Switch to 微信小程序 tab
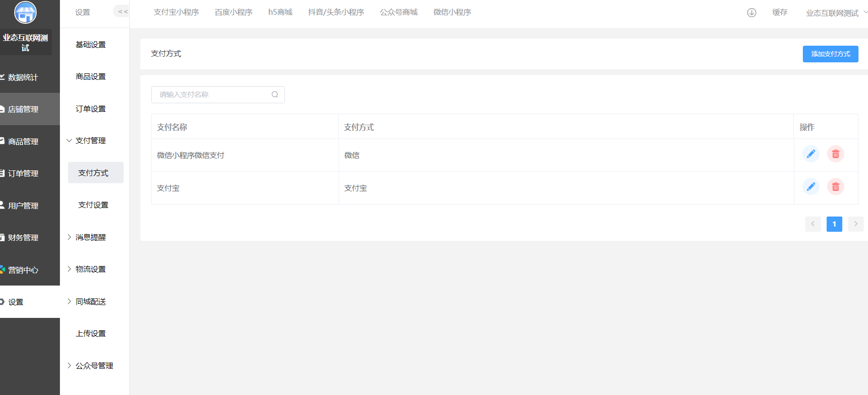This screenshot has height=395, width=868. 452,12
